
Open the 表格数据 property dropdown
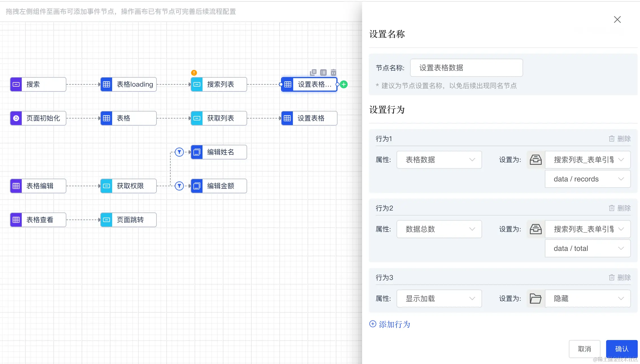[x=439, y=160]
